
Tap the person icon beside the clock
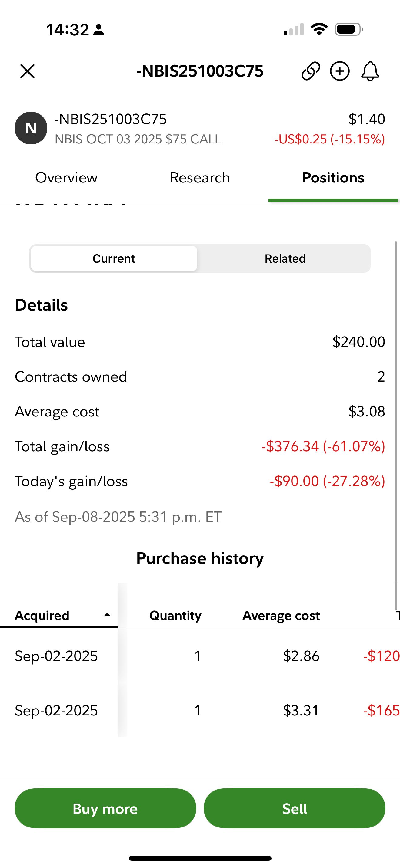[x=99, y=30]
